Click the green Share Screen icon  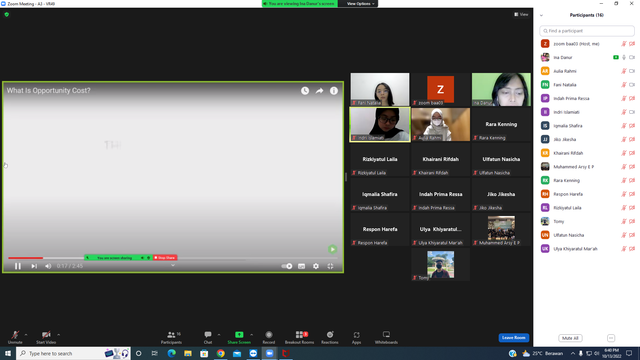239,335
